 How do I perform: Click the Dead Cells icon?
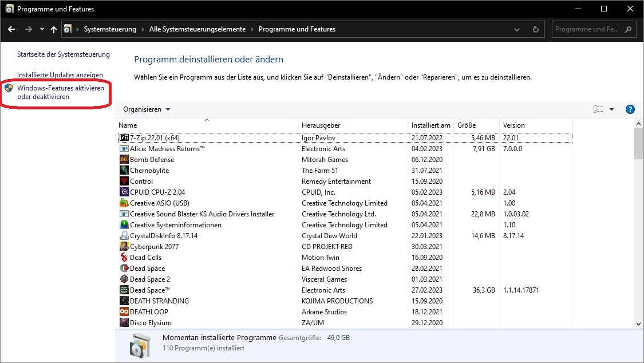coord(124,258)
